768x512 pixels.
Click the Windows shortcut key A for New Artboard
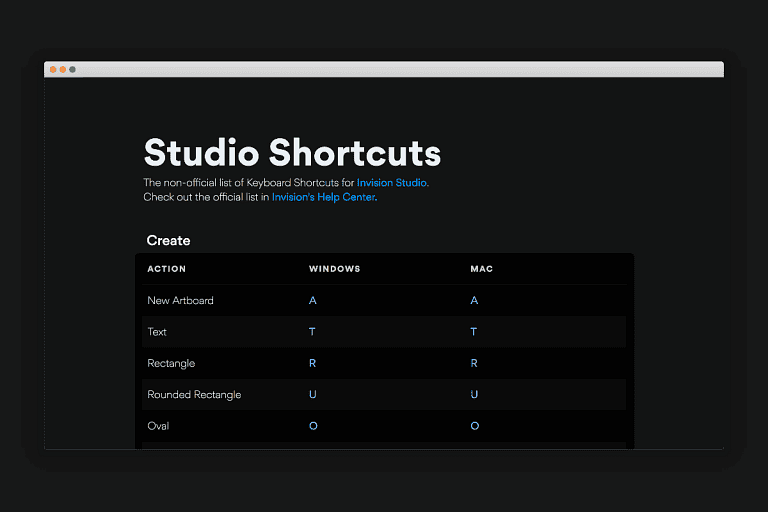click(313, 300)
